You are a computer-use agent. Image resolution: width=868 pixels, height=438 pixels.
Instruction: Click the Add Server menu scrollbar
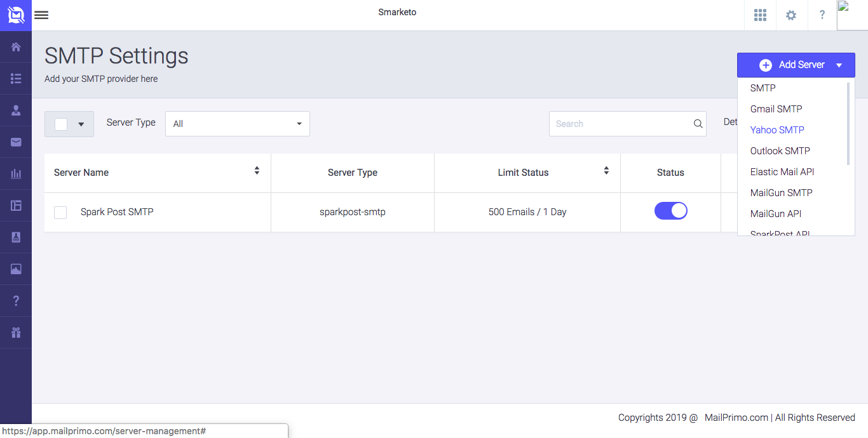[x=848, y=123]
